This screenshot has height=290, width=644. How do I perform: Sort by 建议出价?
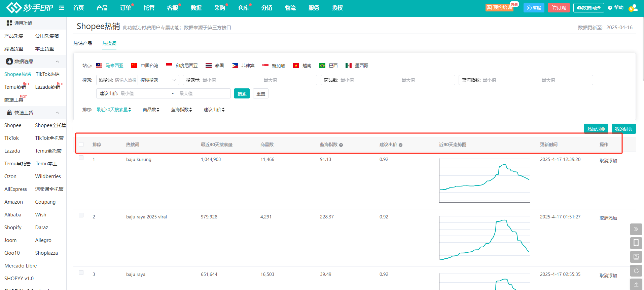(x=214, y=110)
